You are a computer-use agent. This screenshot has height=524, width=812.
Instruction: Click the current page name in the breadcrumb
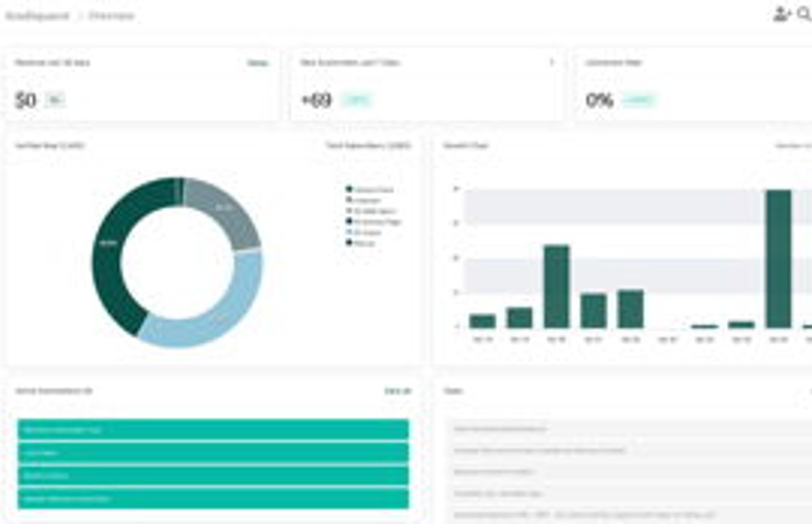[111, 16]
